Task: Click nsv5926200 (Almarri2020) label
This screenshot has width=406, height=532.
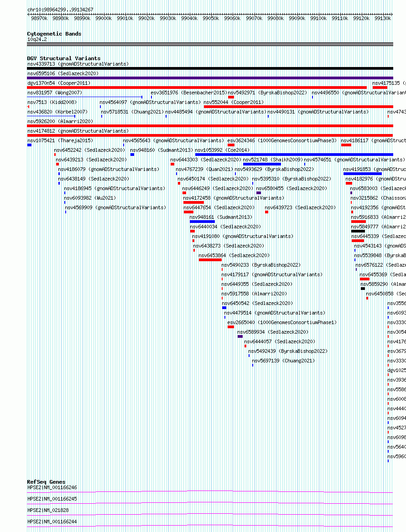Action: (60, 121)
